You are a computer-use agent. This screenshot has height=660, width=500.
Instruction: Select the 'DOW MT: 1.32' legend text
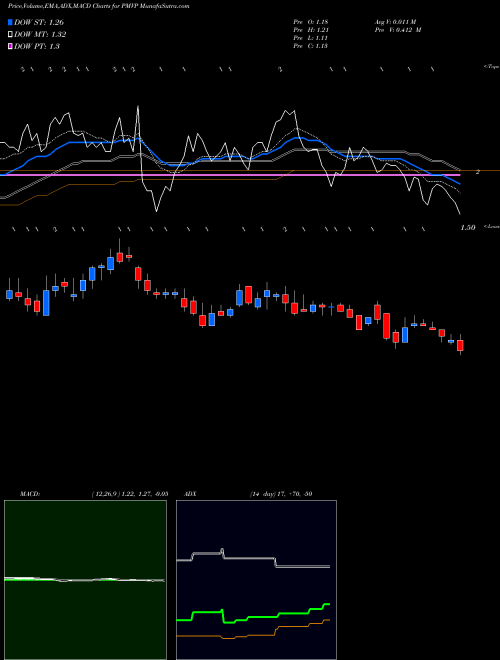[x=40, y=35]
